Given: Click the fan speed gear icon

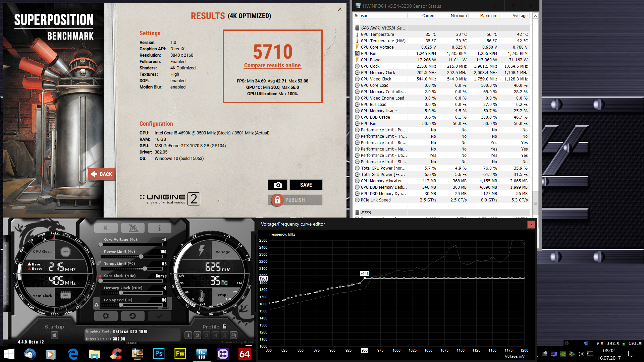Looking at the screenshot, I should [97, 305].
